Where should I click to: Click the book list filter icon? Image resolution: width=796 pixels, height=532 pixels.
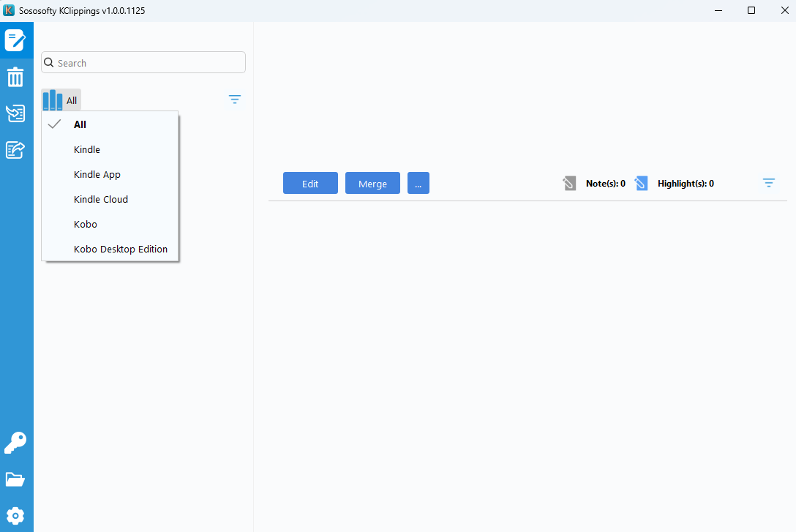(235, 100)
